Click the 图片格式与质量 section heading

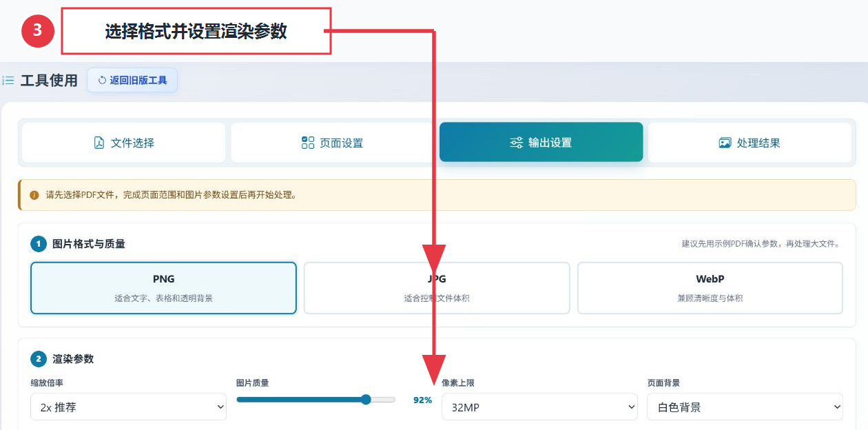(89, 243)
